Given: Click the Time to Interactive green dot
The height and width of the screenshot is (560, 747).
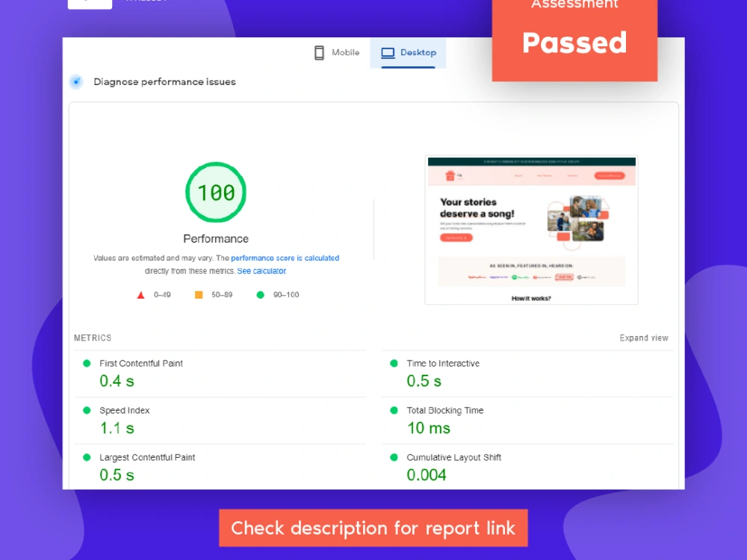Looking at the screenshot, I should (394, 364).
